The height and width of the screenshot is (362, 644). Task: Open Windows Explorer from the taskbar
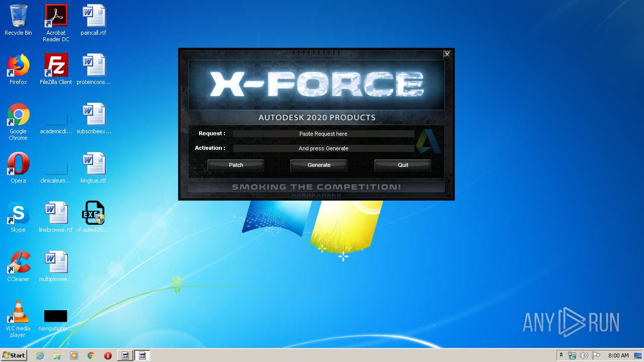click(x=57, y=355)
